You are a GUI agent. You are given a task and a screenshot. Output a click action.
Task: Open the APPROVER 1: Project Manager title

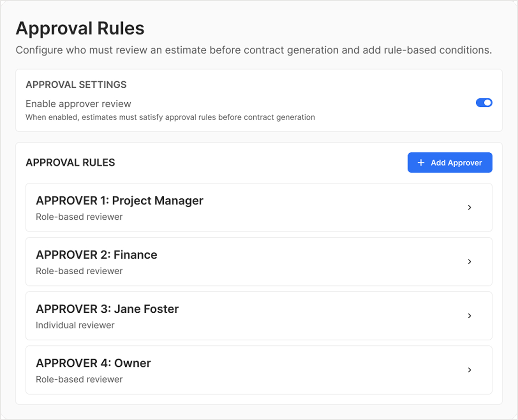120,201
